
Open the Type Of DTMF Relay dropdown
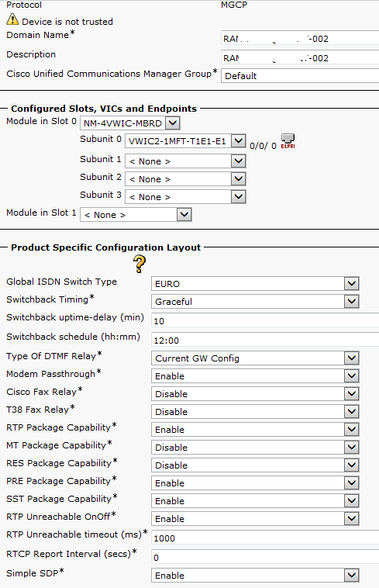(x=255, y=358)
